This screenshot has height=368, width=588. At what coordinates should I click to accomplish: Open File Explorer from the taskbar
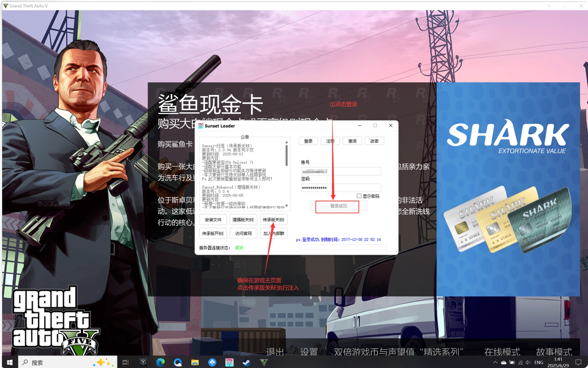click(x=195, y=362)
